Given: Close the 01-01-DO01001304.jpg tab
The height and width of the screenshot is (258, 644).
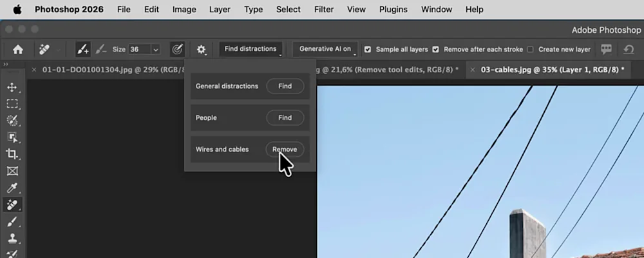Looking at the screenshot, I should click(x=34, y=70).
